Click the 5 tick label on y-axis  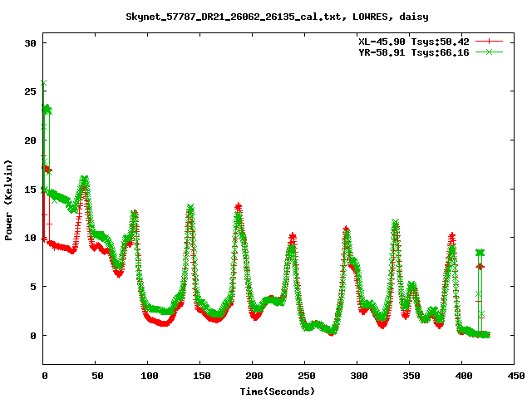33,287
